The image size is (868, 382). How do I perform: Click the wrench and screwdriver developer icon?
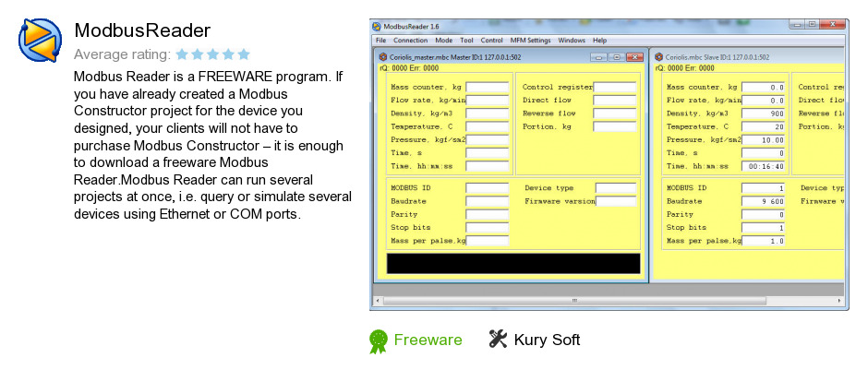498,339
